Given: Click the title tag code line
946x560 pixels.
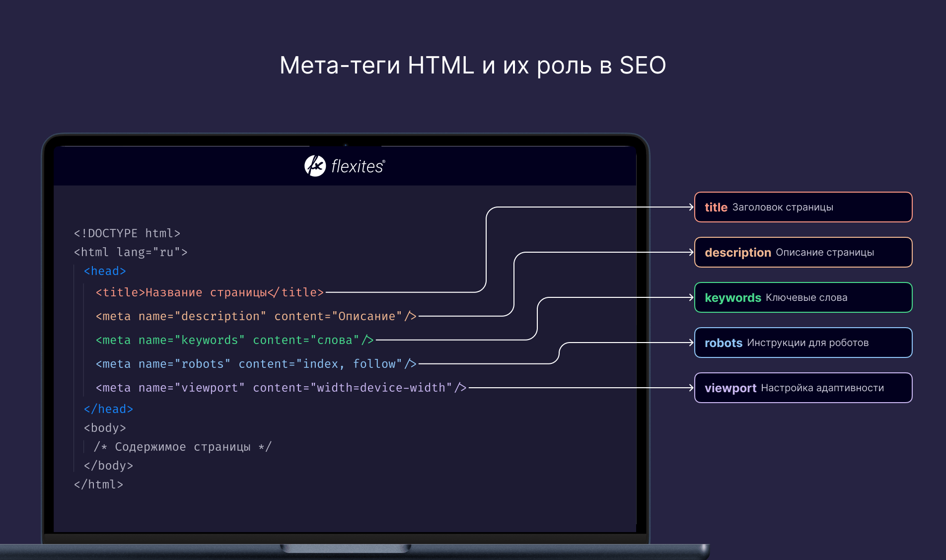Looking at the screenshot, I should (x=210, y=292).
